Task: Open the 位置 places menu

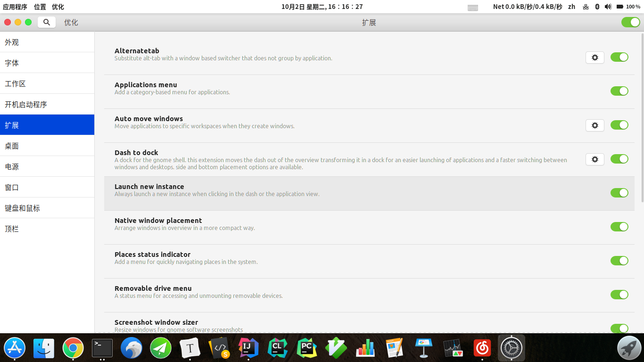Action: (40, 7)
